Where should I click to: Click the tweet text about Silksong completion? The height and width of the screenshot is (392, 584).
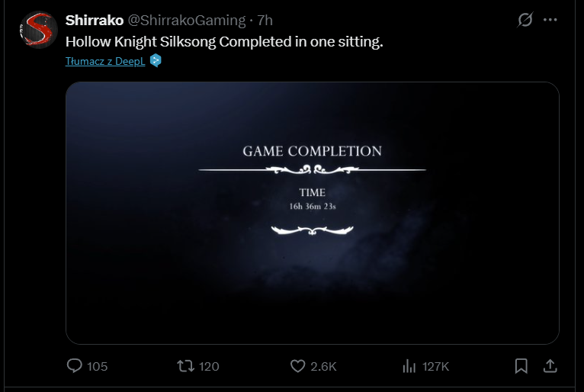pyautogui.click(x=224, y=41)
